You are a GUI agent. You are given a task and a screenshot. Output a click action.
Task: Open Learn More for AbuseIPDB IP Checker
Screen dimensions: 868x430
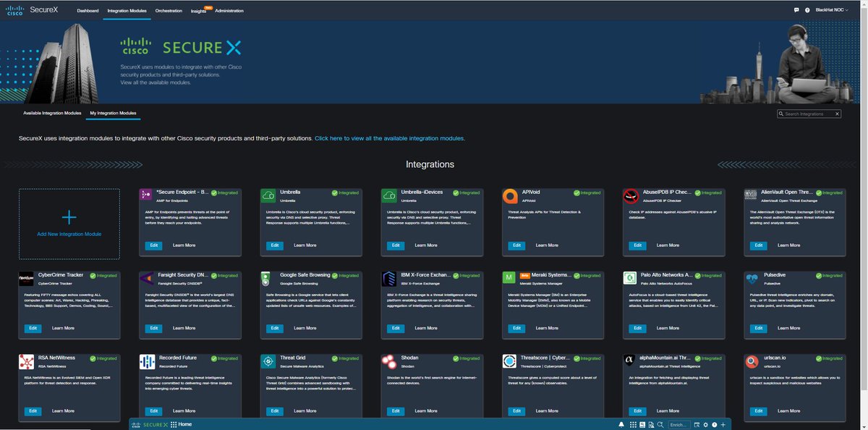click(x=667, y=245)
